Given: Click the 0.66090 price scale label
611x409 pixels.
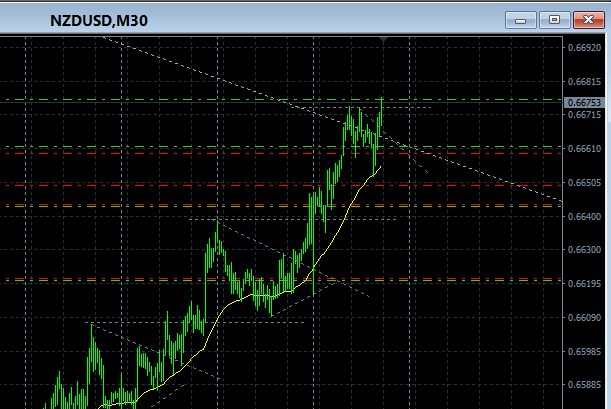Looking at the screenshot, I should (x=585, y=317).
